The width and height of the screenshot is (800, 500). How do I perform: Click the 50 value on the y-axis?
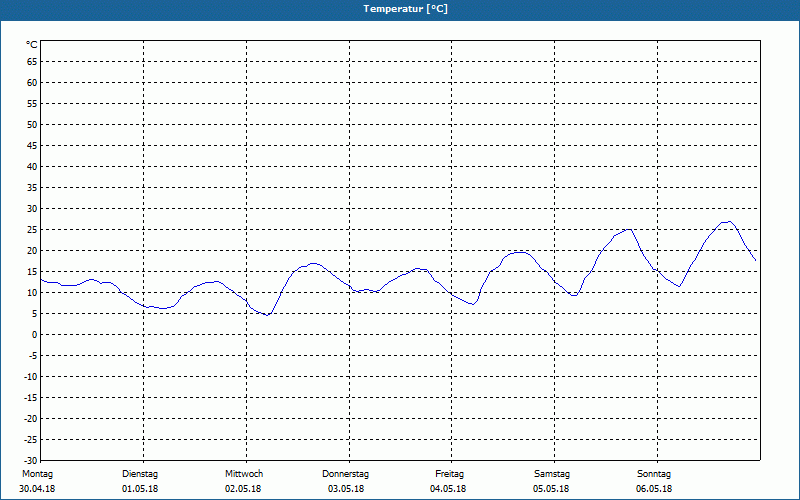[x=32, y=124]
